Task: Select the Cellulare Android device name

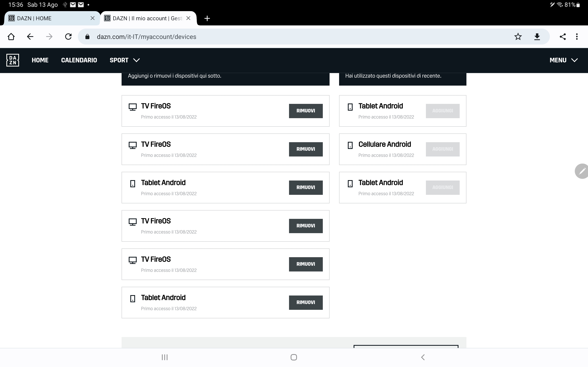Action: pyautogui.click(x=385, y=144)
